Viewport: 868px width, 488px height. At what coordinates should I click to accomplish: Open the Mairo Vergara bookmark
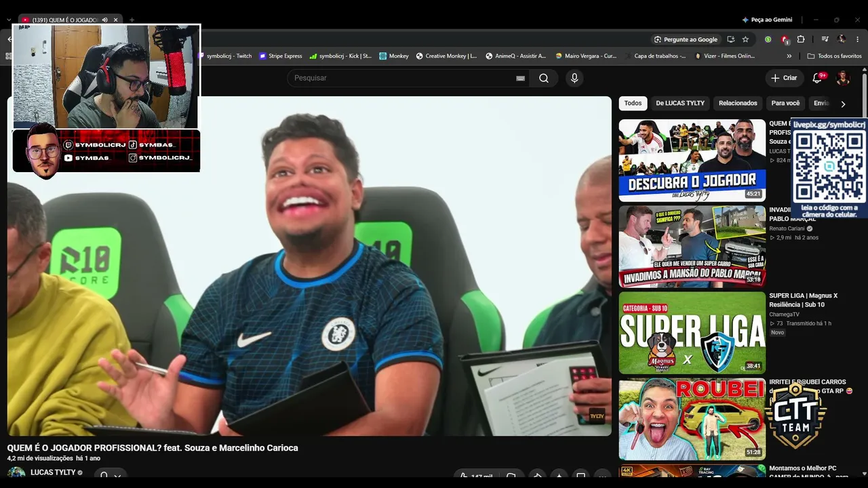click(x=586, y=56)
